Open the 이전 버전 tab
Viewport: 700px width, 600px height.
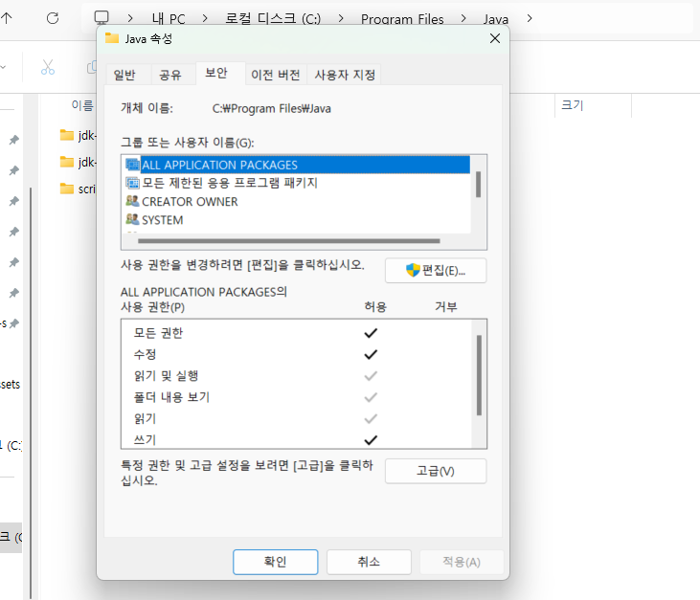click(x=276, y=75)
